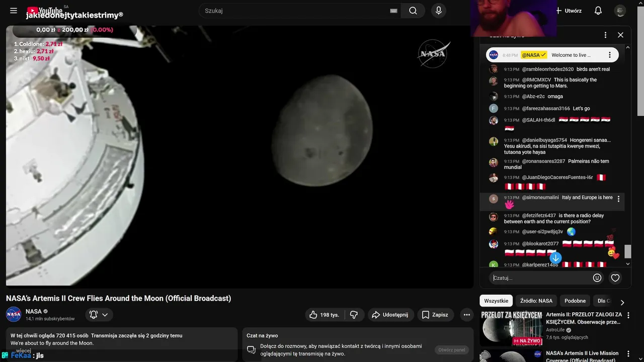The width and height of the screenshot is (644, 362).
Task: Open the @fareezahassan3166 chat author
Action: coord(546,109)
